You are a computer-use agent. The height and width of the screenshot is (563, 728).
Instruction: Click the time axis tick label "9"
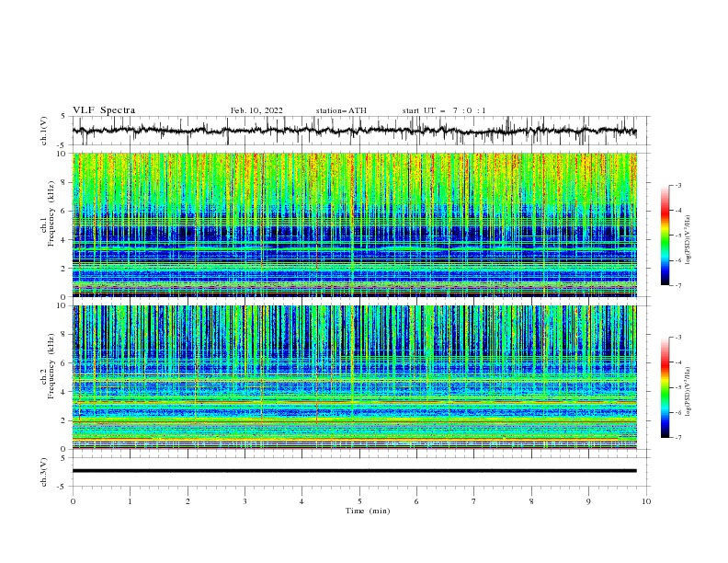pos(589,501)
